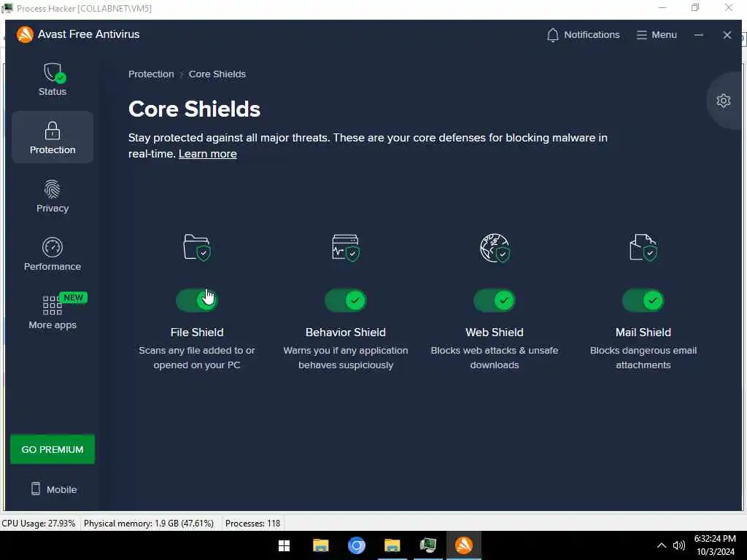Click the Mail Shield document icon

pos(643,247)
